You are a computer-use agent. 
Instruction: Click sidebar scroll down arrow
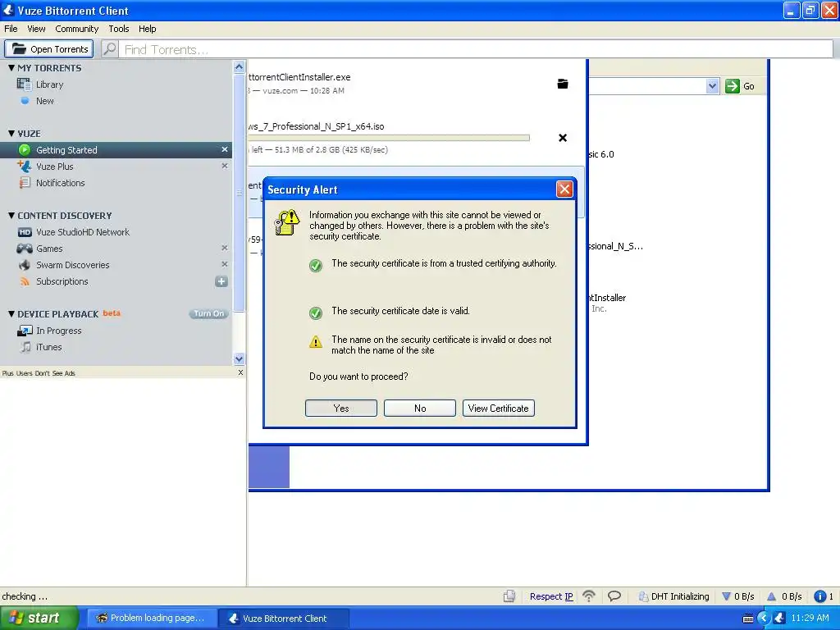(239, 359)
